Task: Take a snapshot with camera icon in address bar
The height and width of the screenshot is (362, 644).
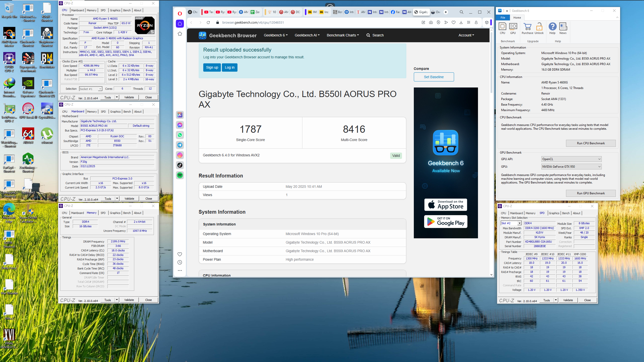Action: pyautogui.click(x=431, y=22)
